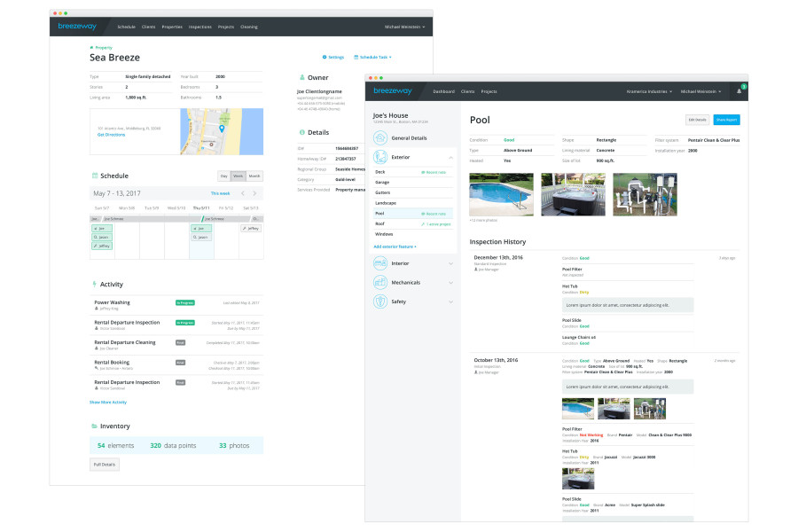Open the Schedule Task dropdown
Viewport: 798px width, 532px height.
coord(373,57)
